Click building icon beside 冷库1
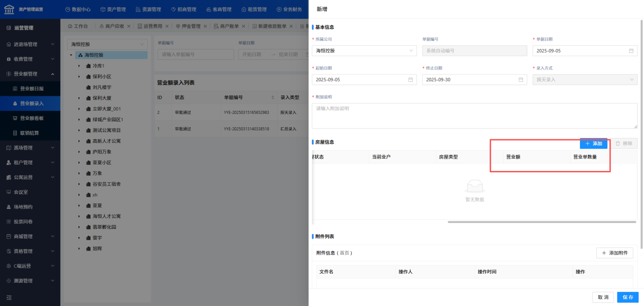This screenshot has width=644, height=306. 88,66
